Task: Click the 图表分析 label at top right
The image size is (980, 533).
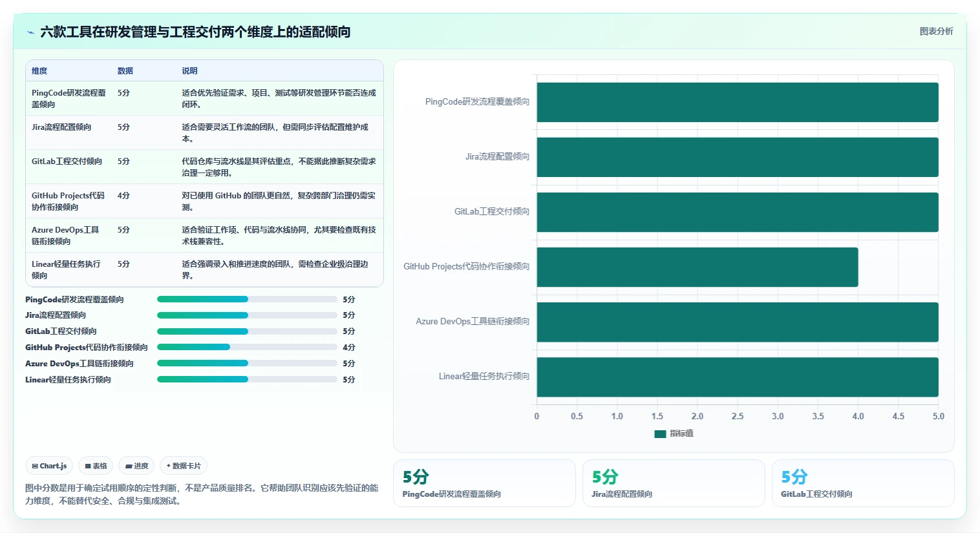Action: point(936,31)
